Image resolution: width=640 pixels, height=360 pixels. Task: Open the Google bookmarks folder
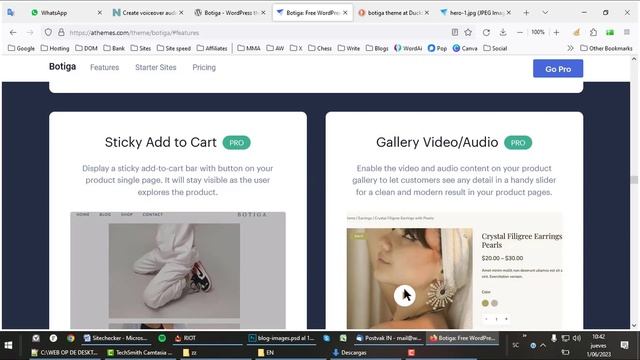21,48
